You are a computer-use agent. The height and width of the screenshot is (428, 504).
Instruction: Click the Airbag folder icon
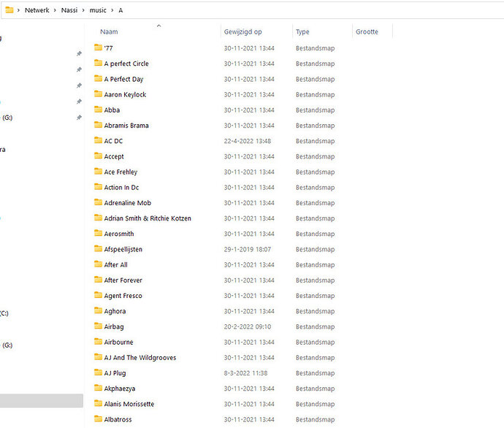pos(98,326)
